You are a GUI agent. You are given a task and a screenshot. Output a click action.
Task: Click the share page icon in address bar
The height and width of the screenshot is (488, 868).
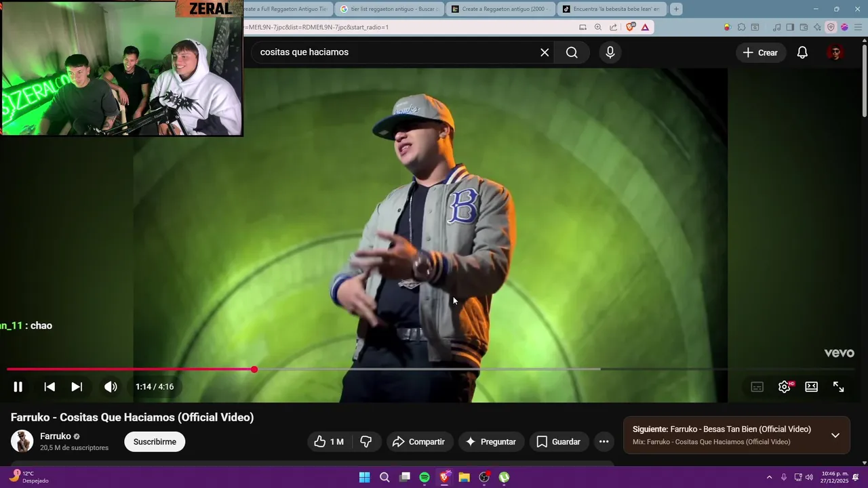(x=614, y=27)
